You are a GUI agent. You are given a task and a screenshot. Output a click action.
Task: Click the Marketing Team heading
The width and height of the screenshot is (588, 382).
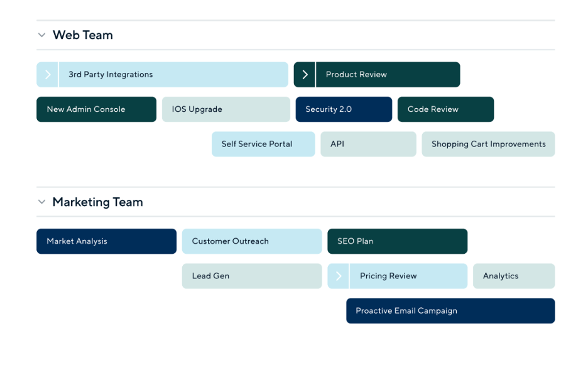(x=98, y=202)
